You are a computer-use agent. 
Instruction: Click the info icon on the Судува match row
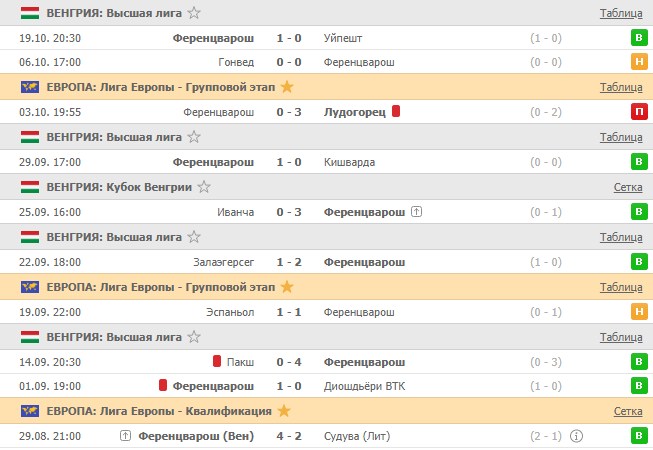point(576,436)
